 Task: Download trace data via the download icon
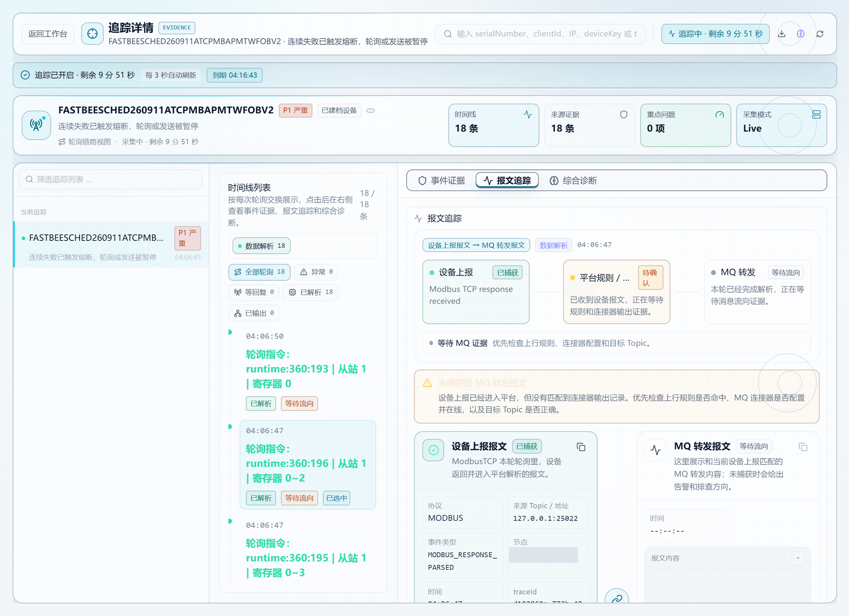point(782,34)
